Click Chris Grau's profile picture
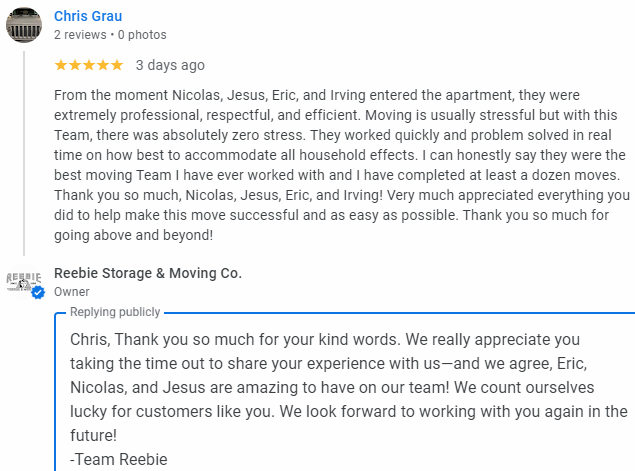Image resolution: width=635 pixels, height=471 pixels. click(24, 25)
